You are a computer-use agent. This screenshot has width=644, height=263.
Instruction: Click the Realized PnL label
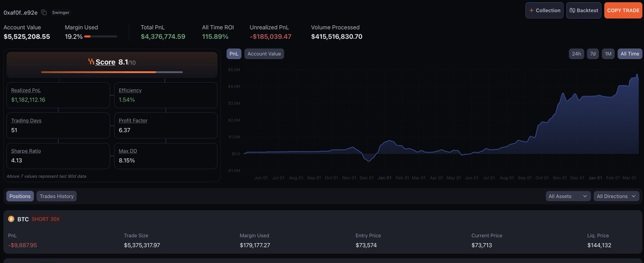tap(26, 90)
